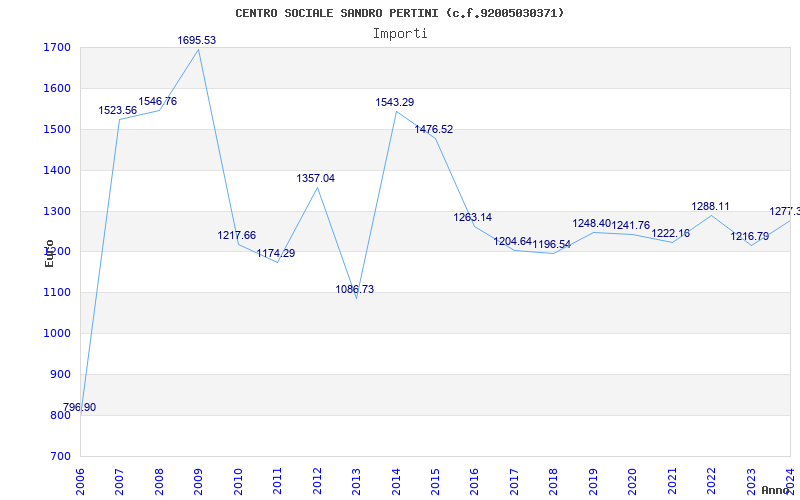The width and height of the screenshot is (800, 500).
Task: Click the 1100 y-axis tick label
Action: tap(57, 293)
